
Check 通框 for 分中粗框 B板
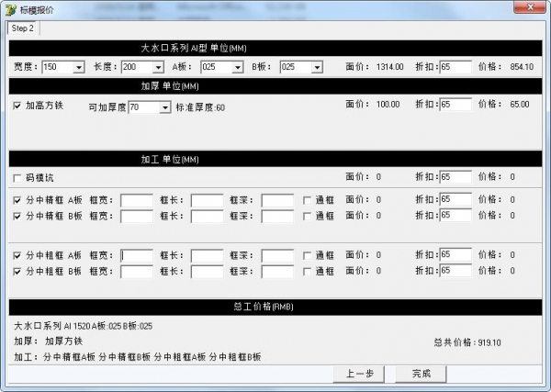307,272
